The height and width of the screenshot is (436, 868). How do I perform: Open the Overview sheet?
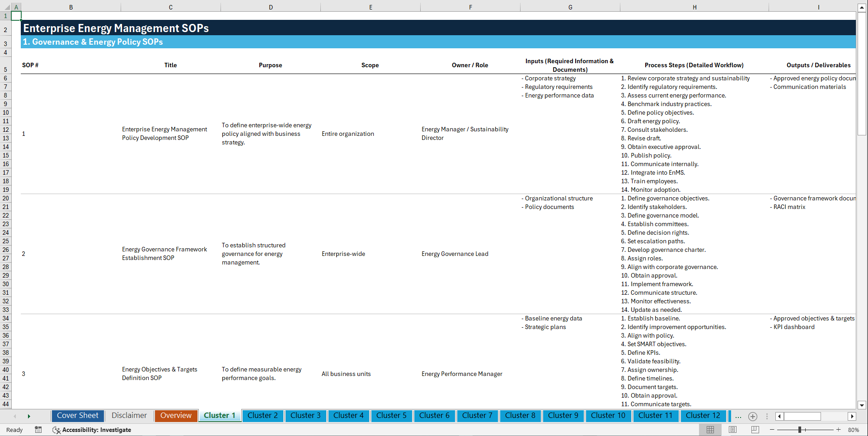click(x=176, y=415)
